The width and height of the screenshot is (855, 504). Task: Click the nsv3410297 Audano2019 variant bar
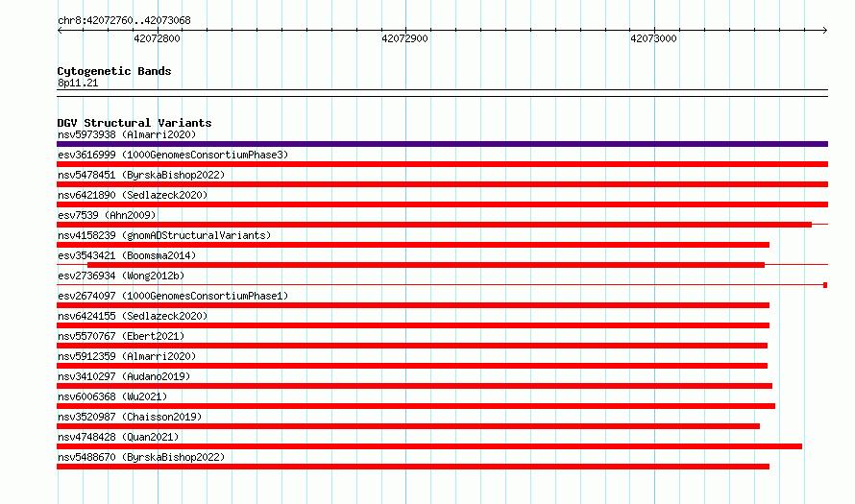[x=414, y=386]
